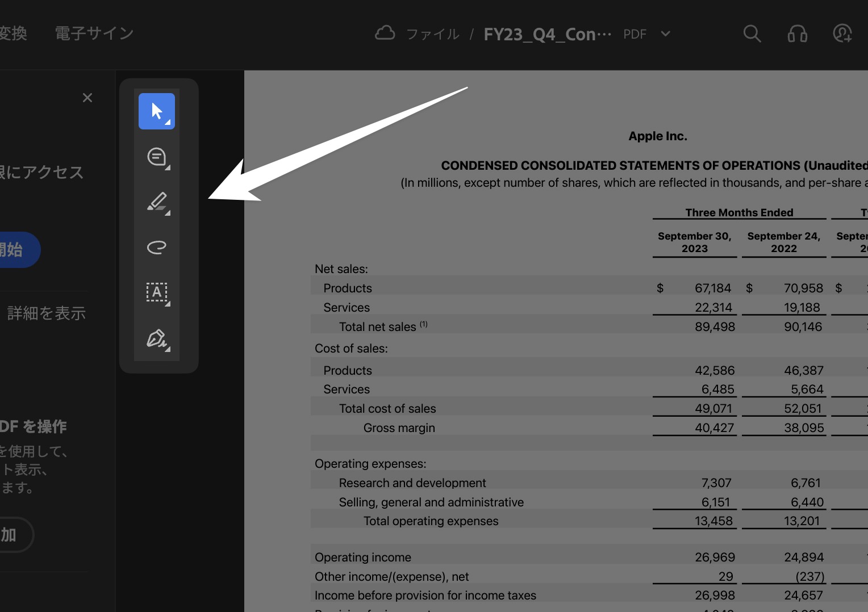Click the value 89,498
The width and height of the screenshot is (868, 612).
(715, 327)
